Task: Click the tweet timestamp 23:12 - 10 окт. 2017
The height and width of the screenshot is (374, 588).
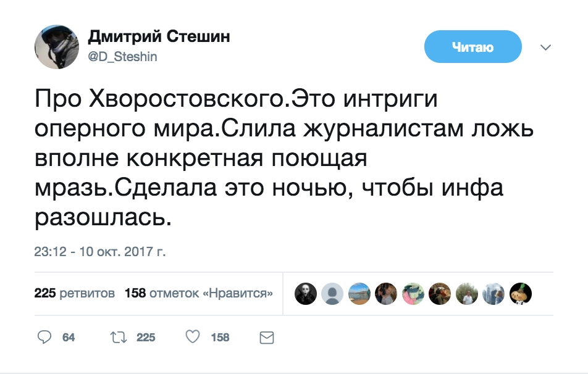Action: 99,252
